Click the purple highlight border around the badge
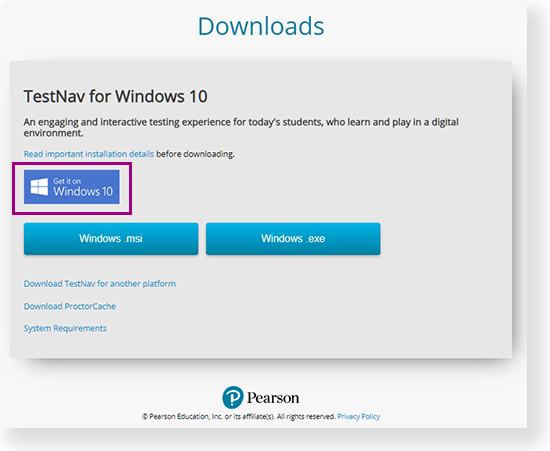This screenshot has width=550, height=451. (72, 163)
